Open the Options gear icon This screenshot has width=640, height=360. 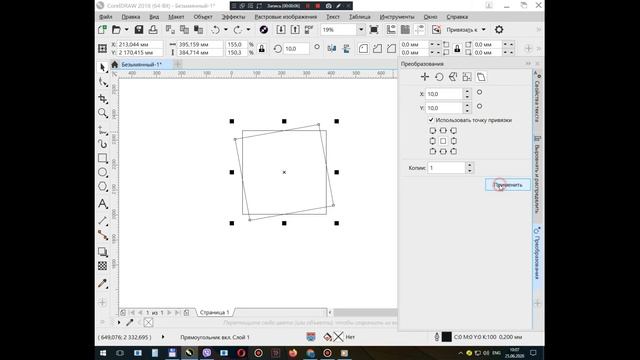499,29
